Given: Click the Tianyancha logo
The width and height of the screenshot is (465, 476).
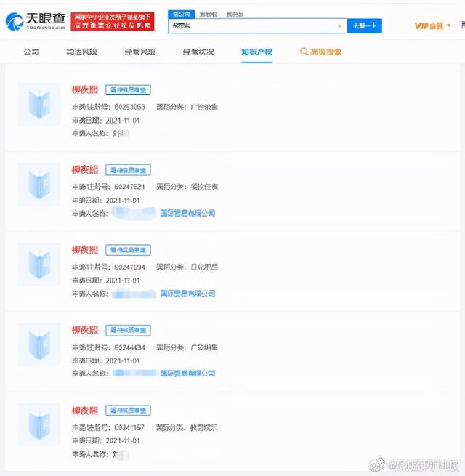Looking at the screenshot, I should tap(35, 21).
